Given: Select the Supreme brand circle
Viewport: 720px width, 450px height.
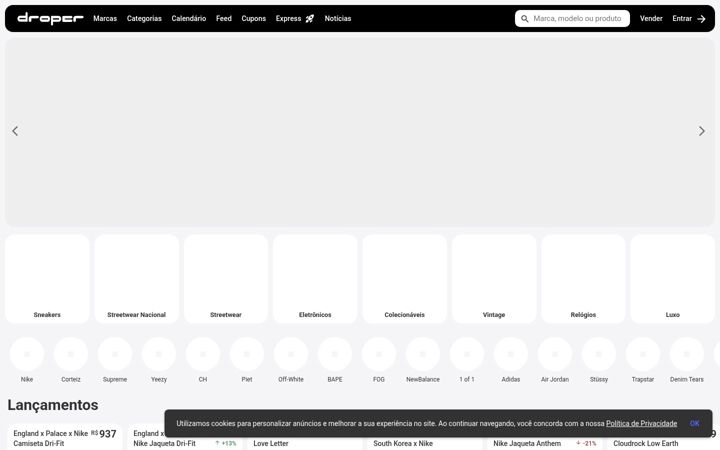Looking at the screenshot, I should point(115,354).
